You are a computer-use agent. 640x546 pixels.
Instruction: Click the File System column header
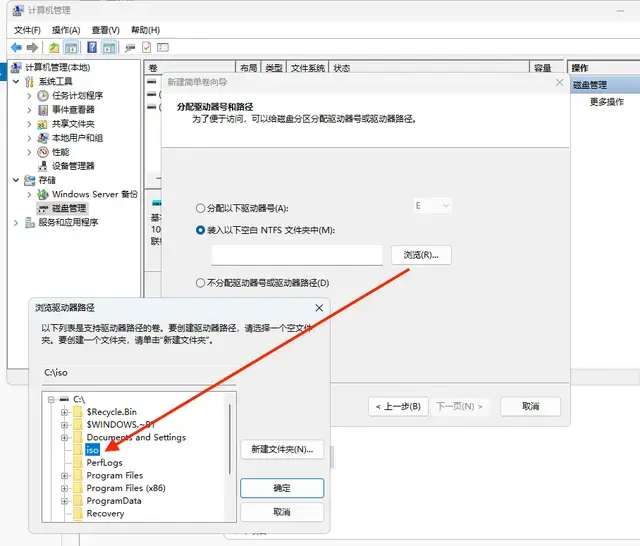coord(308,68)
